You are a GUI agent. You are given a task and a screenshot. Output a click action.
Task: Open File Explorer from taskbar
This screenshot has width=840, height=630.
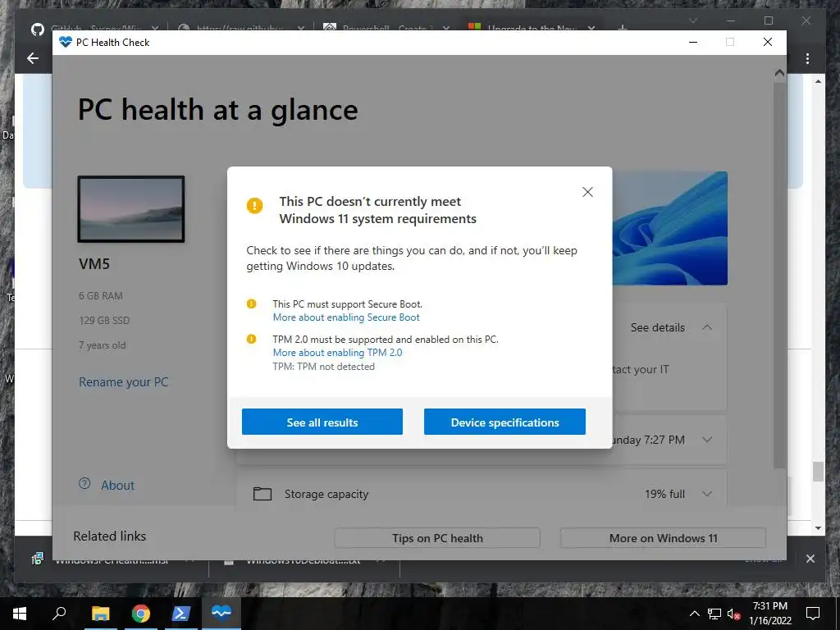(x=100, y=614)
